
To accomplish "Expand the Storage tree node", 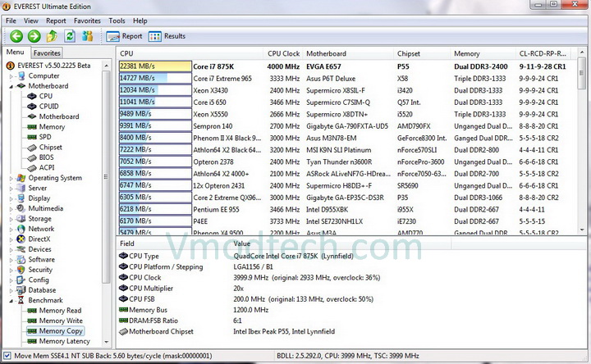I will pyautogui.click(x=11, y=219).
